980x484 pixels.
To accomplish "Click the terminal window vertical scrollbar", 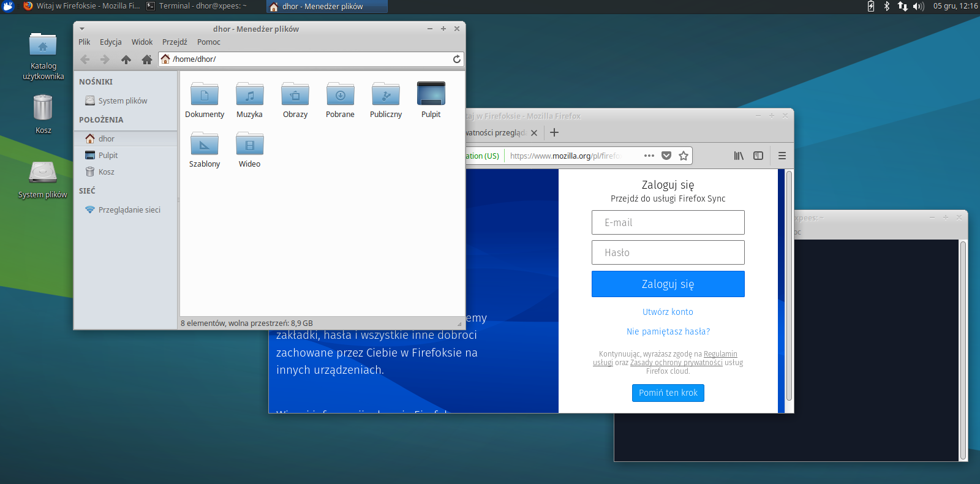I will click(963, 350).
